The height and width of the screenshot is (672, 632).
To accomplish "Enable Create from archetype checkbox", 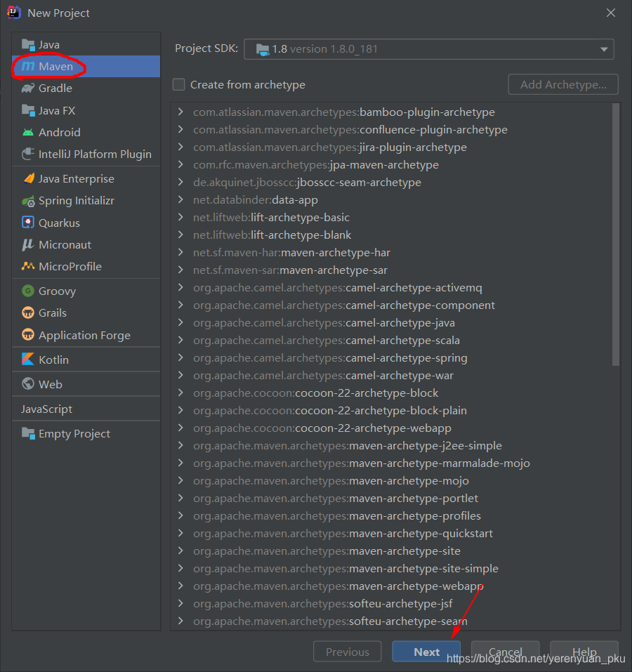I will coord(178,84).
